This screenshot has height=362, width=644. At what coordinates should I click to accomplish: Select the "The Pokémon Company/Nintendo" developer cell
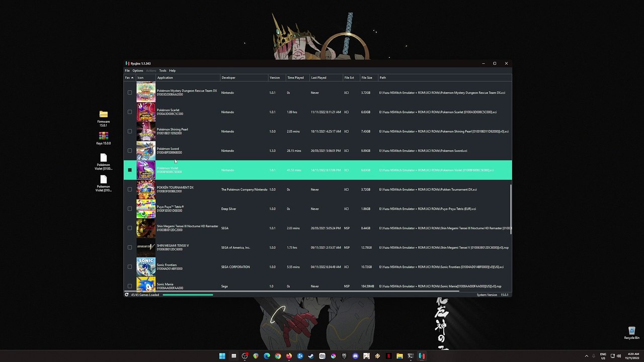point(244,190)
